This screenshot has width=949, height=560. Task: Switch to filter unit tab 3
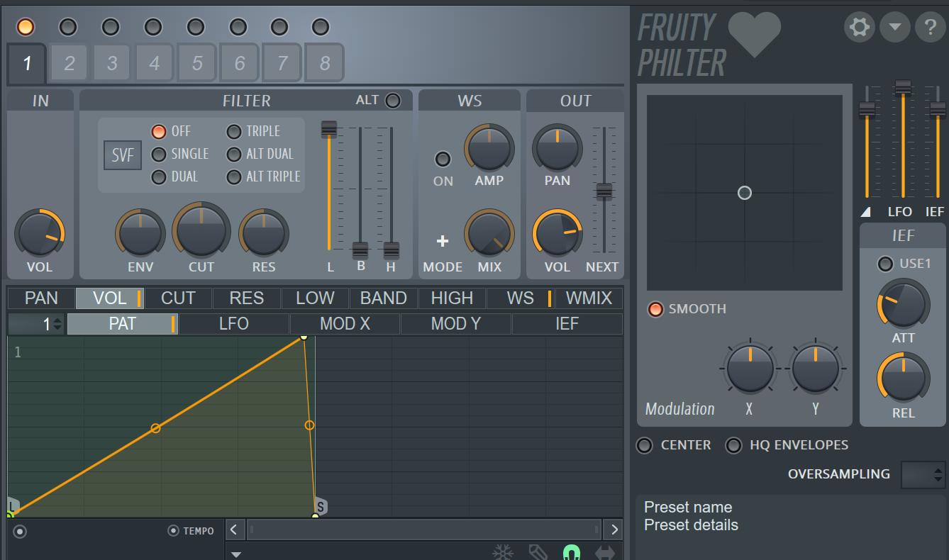pos(112,63)
